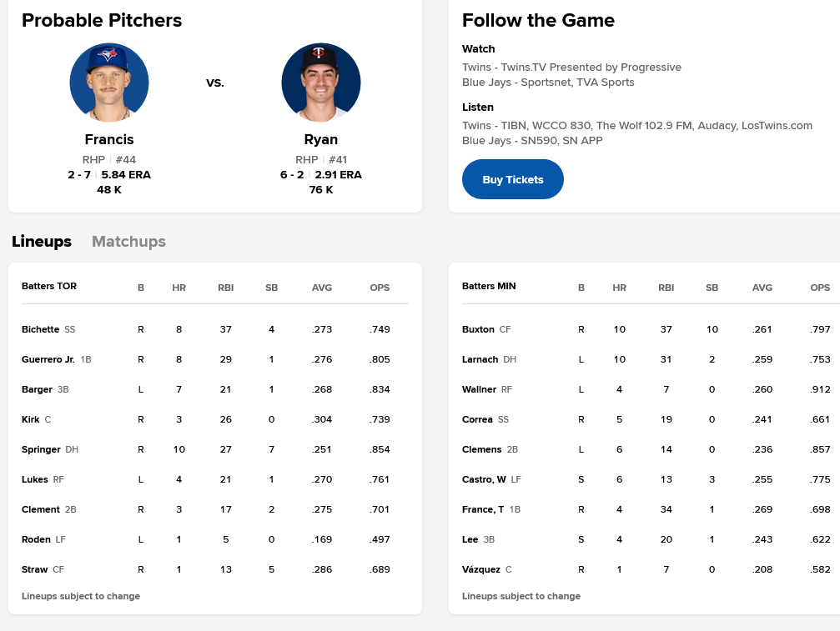Select Straw in Toronto batters list
Image resolution: width=840 pixels, height=631 pixels.
34,569
